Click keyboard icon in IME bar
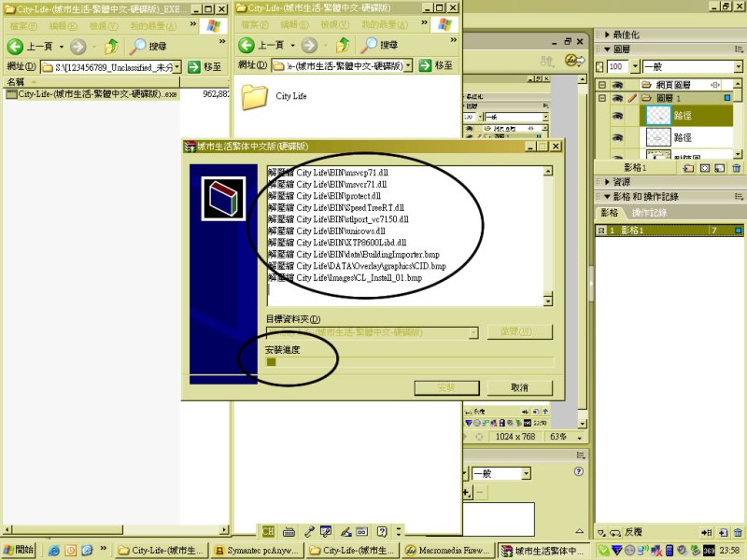747x560 pixels. 289,532
